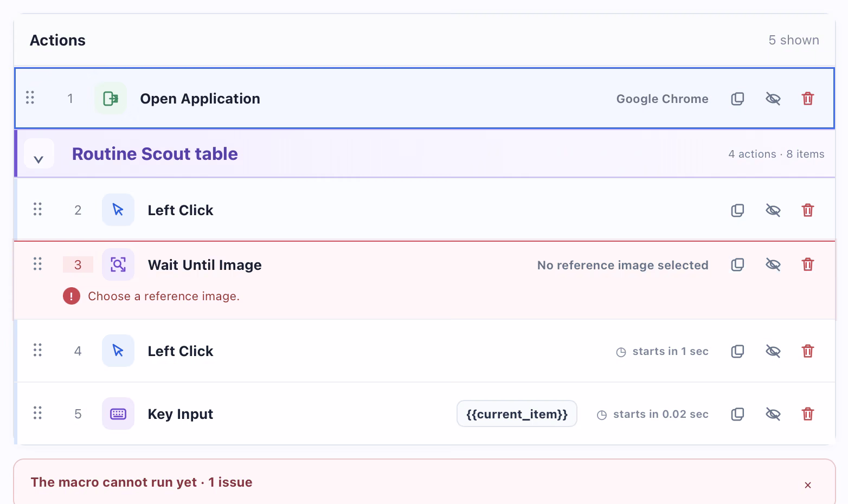Delete the Open Application action
The width and height of the screenshot is (848, 504).
click(808, 99)
